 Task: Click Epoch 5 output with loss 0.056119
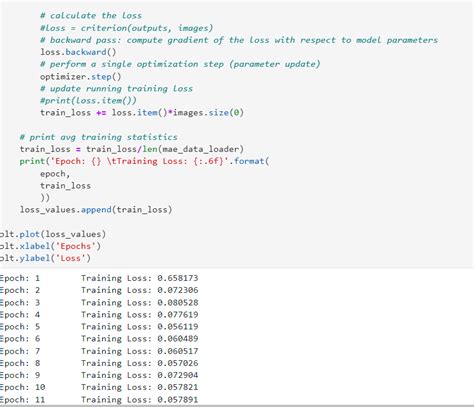[x=99, y=326]
